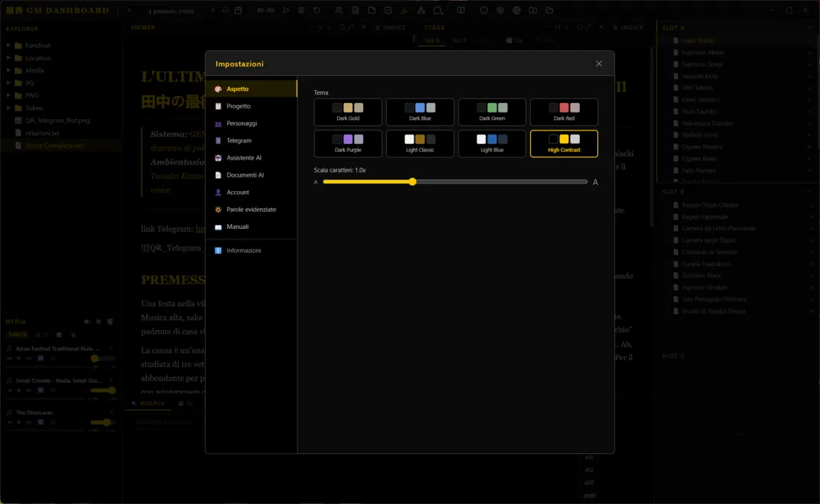
Task: Click the pause icon in top toolbar
Action: pyautogui.click(x=301, y=10)
